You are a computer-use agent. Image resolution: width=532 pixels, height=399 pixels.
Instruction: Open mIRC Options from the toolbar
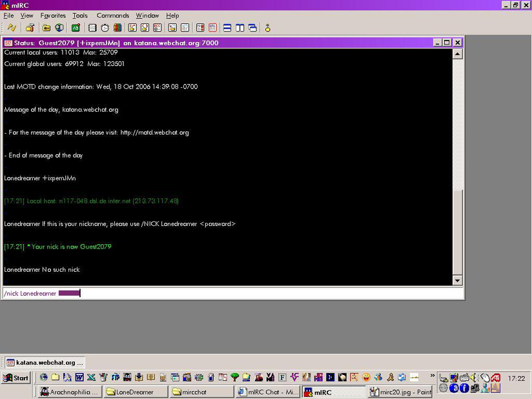(30, 28)
